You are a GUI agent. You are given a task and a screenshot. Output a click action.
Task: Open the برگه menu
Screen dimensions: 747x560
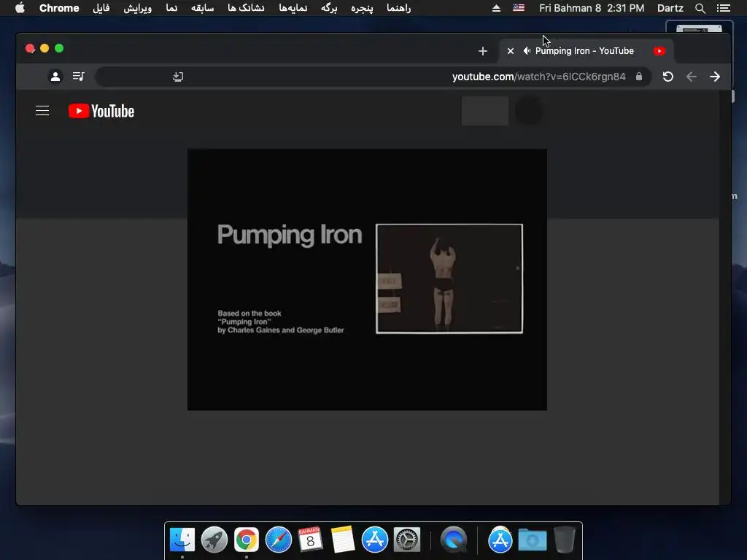coord(329,8)
